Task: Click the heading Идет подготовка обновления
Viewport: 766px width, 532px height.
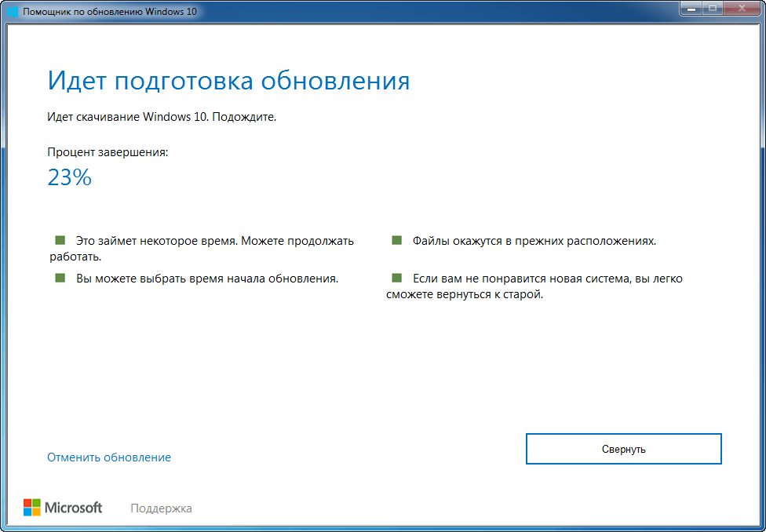Action: click(228, 81)
